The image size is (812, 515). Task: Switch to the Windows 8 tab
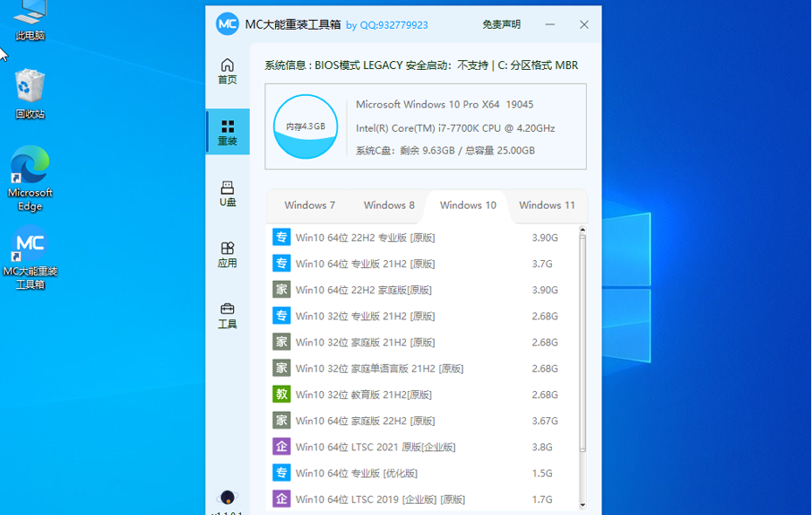(x=389, y=205)
